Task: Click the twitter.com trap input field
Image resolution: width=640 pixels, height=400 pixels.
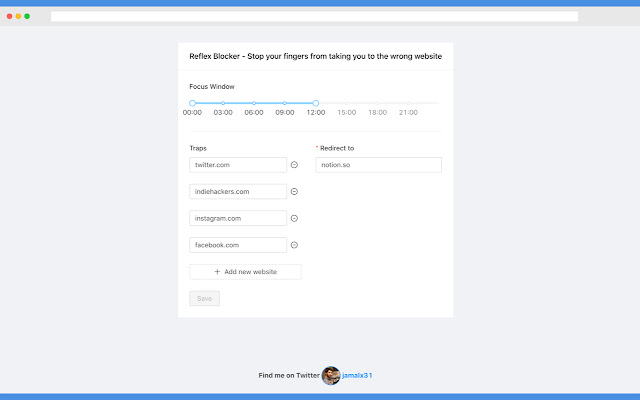Action: tap(238, 165)
